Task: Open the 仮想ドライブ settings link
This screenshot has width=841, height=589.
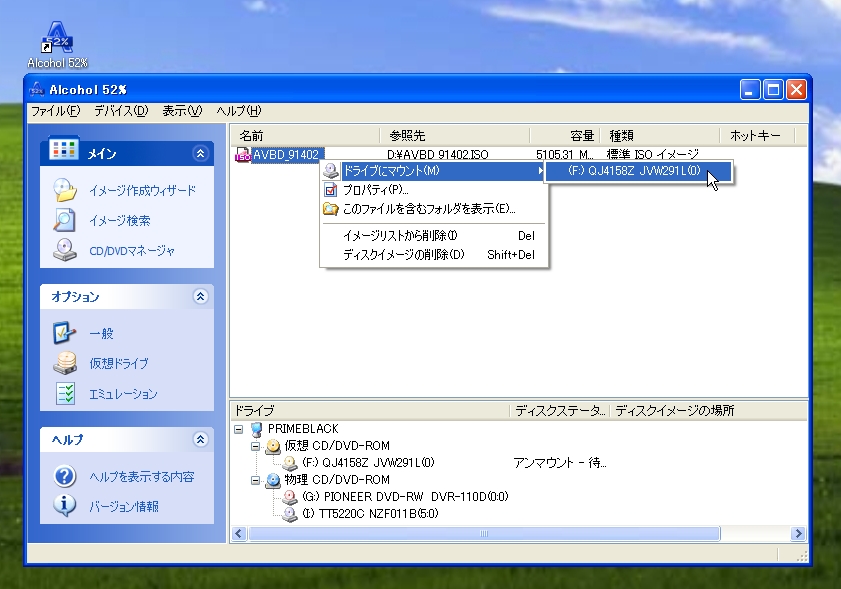Action: (x=119, y=364)
